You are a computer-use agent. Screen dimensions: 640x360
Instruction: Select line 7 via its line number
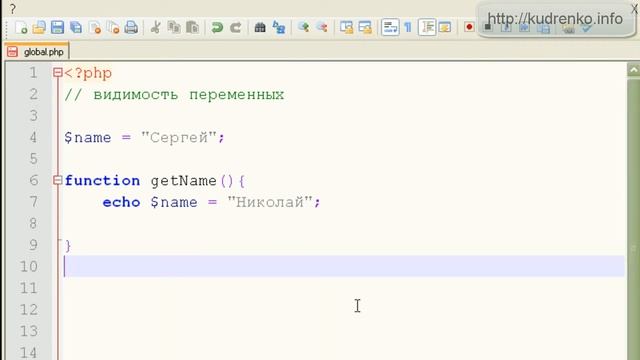click(x=33, y=202)
